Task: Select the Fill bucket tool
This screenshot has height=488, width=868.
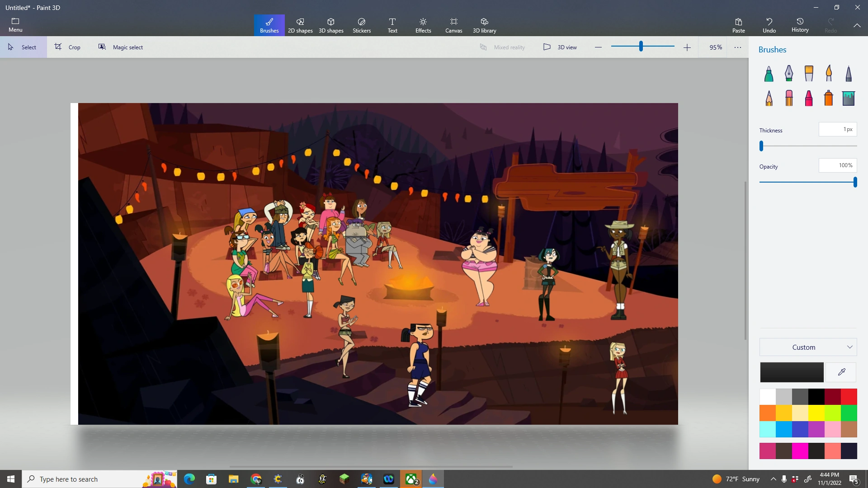Action: pyautogui.click(x=849, y=98)
